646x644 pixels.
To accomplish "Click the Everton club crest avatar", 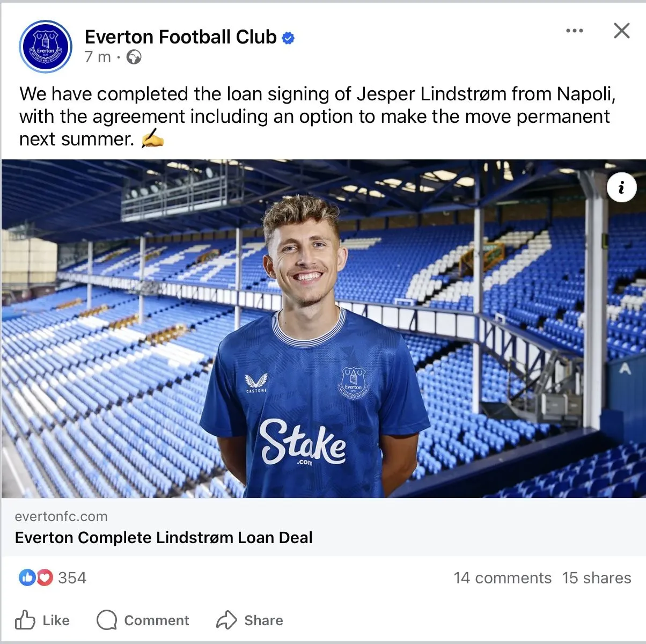I will coord(46,47).
